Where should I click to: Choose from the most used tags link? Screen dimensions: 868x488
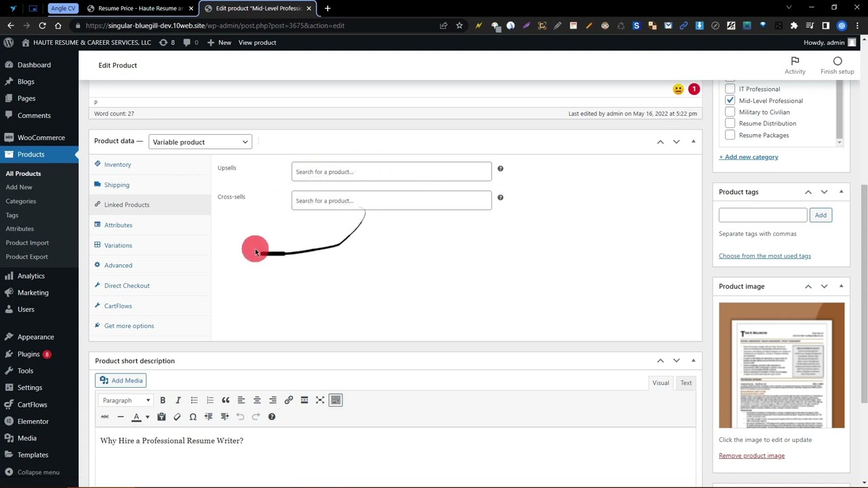pos(765,256)
